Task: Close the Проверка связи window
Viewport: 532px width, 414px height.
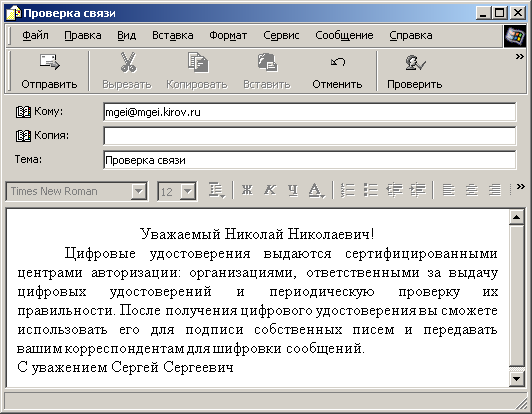Action: [518, 13]
